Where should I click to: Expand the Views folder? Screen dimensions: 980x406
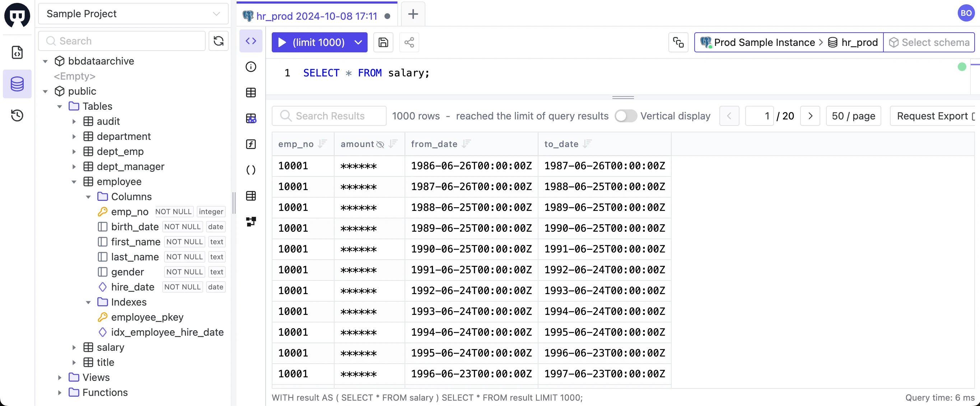[60, 378]
